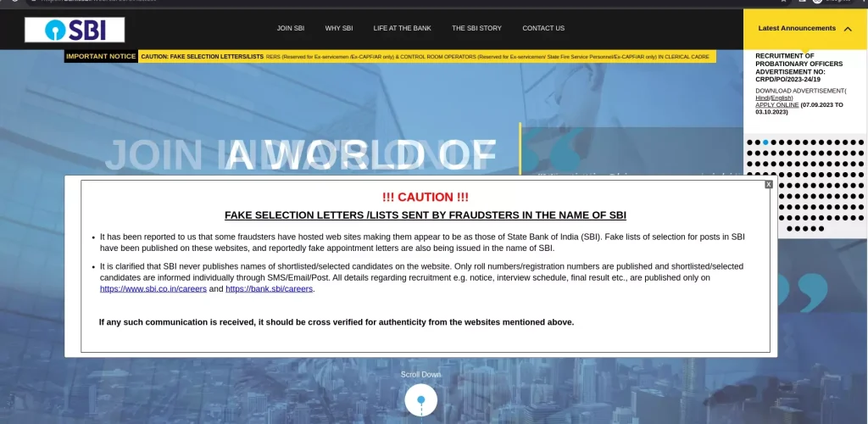The image size is (868, 424).
Task: Select CONTACT US in the navigation
Action: (x=543, y=28)
